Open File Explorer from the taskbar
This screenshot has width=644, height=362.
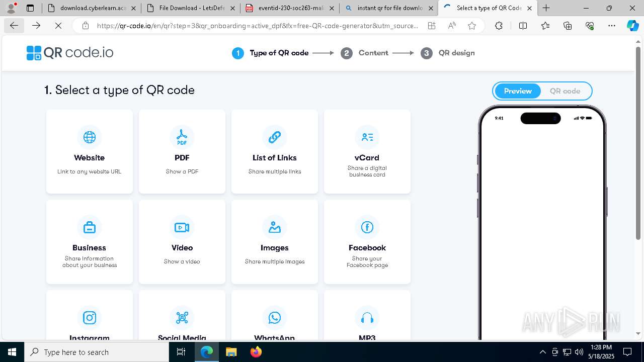pos(231,352)
